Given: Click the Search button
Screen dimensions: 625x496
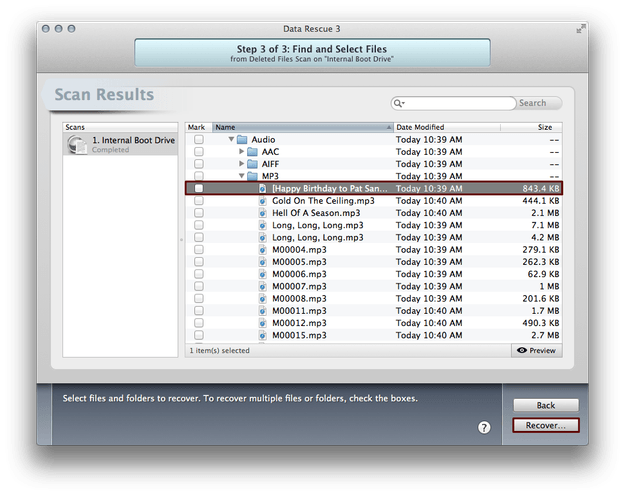Looking at the screenshot, I should [537, 103].
